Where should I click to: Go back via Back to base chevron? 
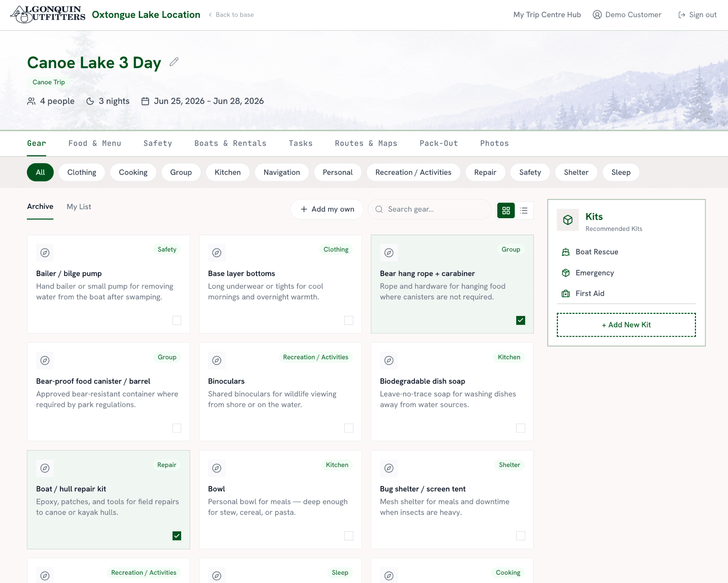tap(210, 15)
